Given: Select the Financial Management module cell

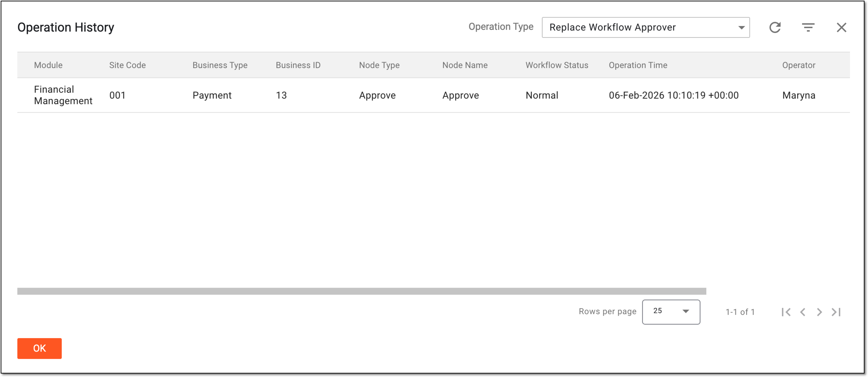Looking at the screenshot, I should [x=63, y=95].
